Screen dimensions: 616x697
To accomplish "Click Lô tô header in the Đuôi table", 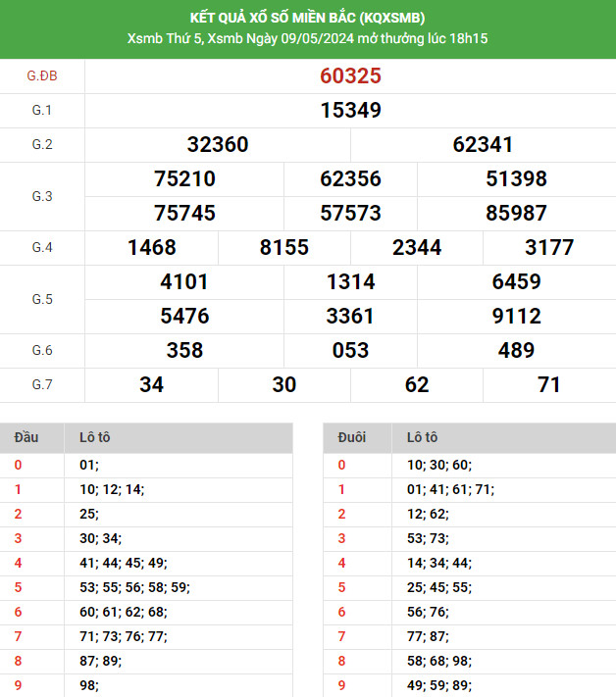I will [x=422, y=437].
